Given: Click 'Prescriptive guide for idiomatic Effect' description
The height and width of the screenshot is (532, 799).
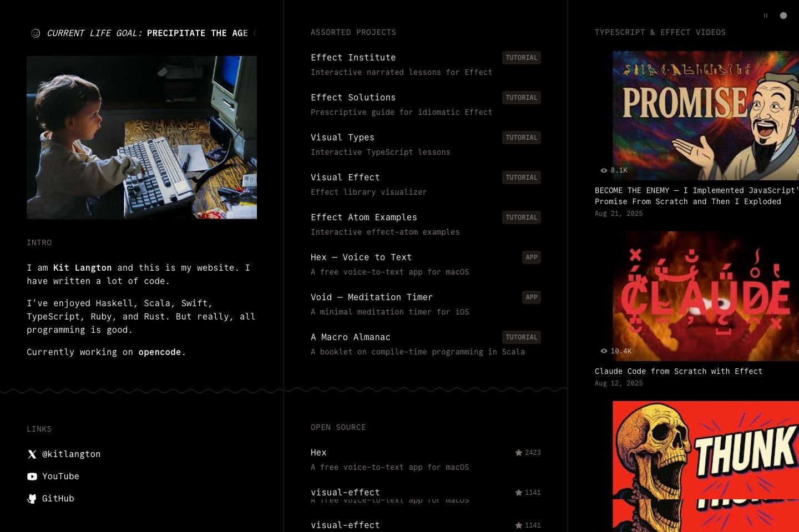Looking at the screenshot, I should (x=402, y=112).
